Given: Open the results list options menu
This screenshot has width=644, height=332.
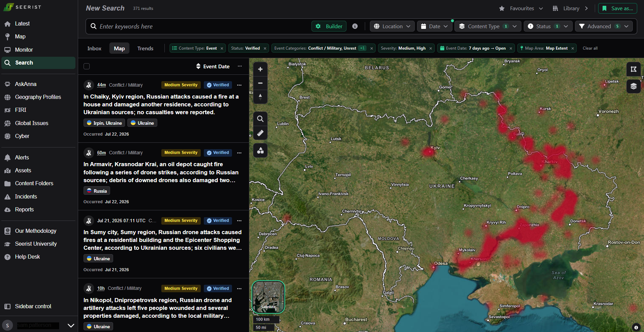Looking at the screenshot, I should [x=240, y=66].
